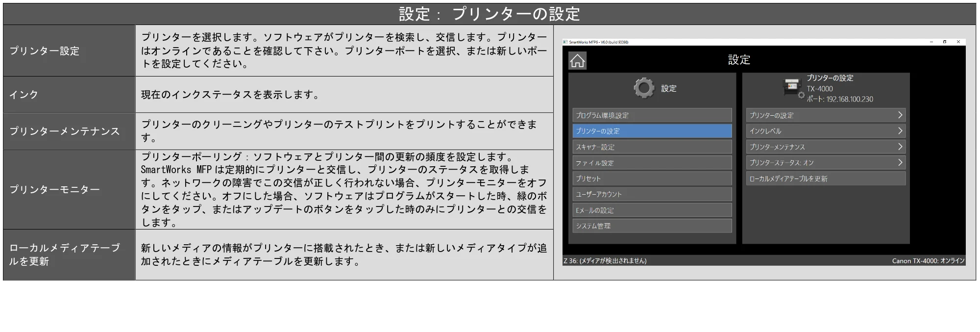The height and width of the screenshot is (332, 980).
Task: Click the ローカルメディアテーブルを更新 table row header
Action: click(x=69, y=255)
